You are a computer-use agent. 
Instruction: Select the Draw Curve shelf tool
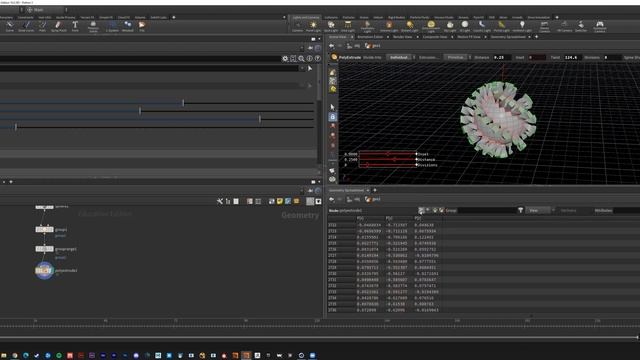pos(26,27)
